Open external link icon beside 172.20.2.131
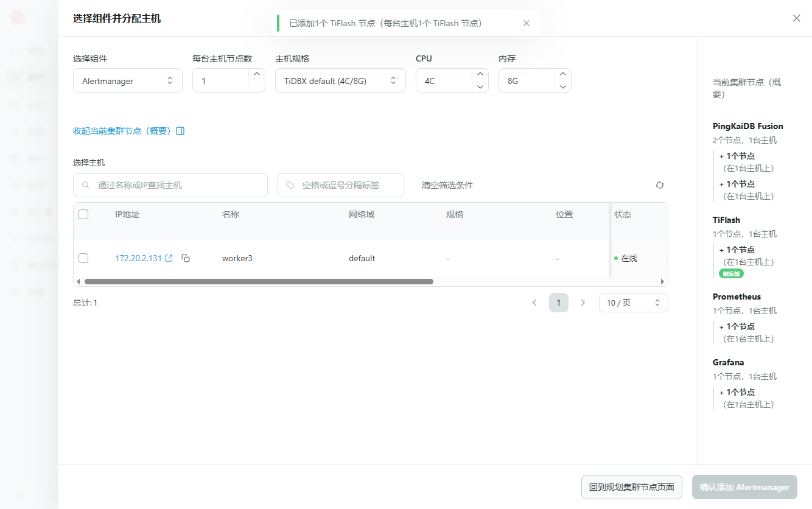This screenshot has width=812, height=509. pyautogui.click(x=169, y=258)
